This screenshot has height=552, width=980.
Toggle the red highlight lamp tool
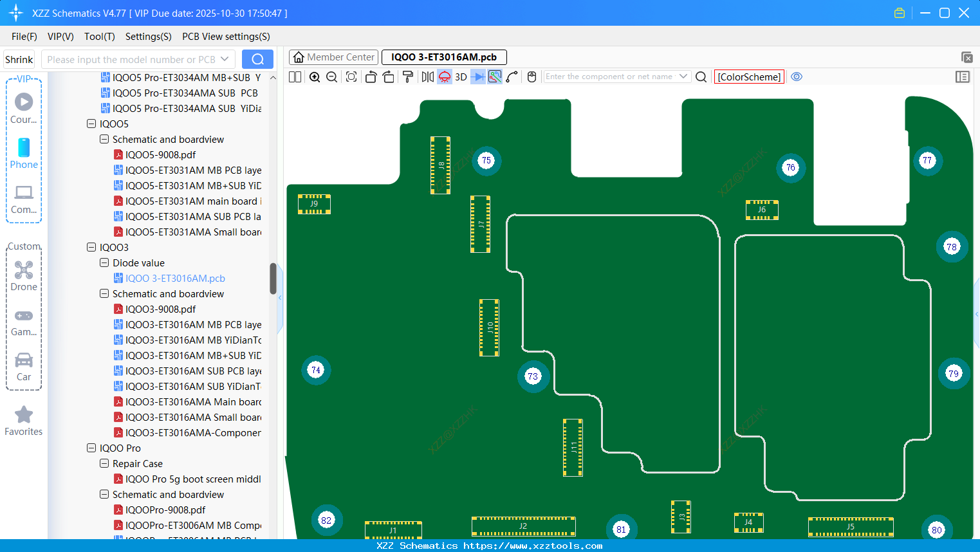click(445, 77)
